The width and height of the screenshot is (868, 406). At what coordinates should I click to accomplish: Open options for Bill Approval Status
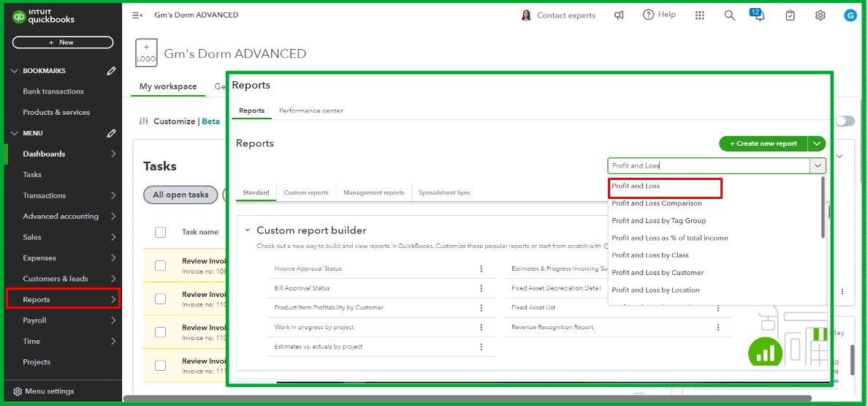[x=481, y=288]
